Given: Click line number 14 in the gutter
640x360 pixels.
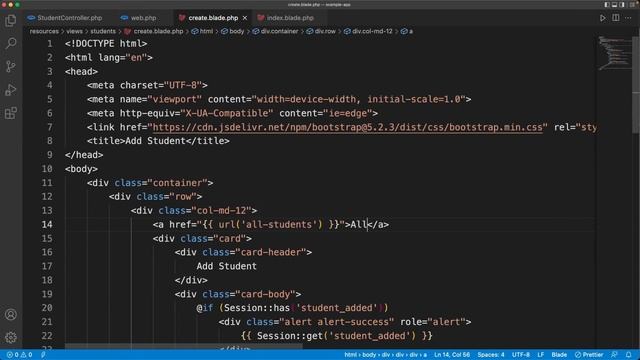Looking at the screenshot, I should point(47,224).
